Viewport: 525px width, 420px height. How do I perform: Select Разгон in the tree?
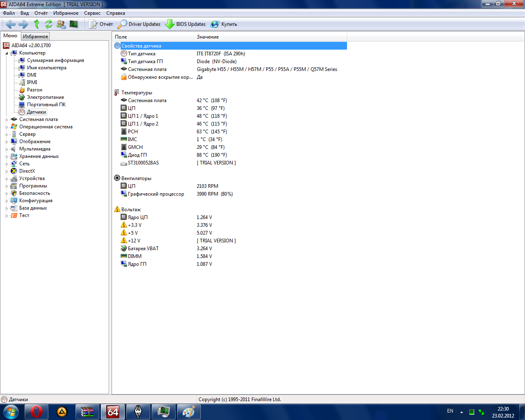pos(30,90)
